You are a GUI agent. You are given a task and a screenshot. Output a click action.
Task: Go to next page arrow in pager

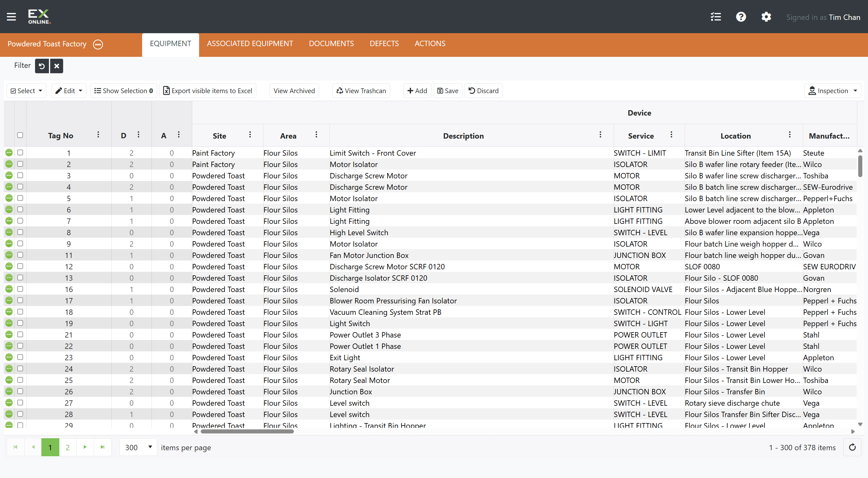point(85,447)
